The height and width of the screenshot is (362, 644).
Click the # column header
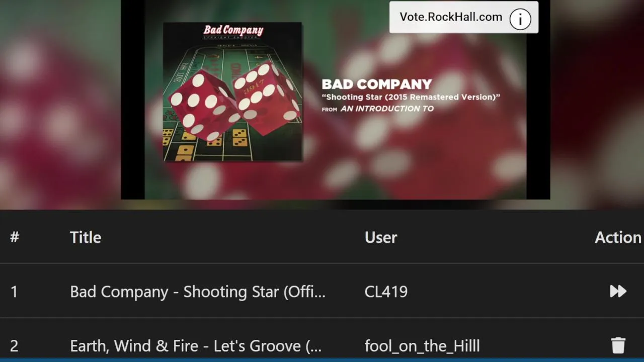(15, 237)
